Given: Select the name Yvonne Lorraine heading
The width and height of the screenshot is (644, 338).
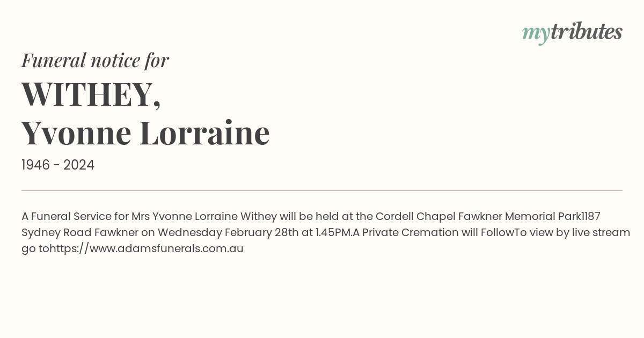Looking at the screenshot, I should pos(145,133).
